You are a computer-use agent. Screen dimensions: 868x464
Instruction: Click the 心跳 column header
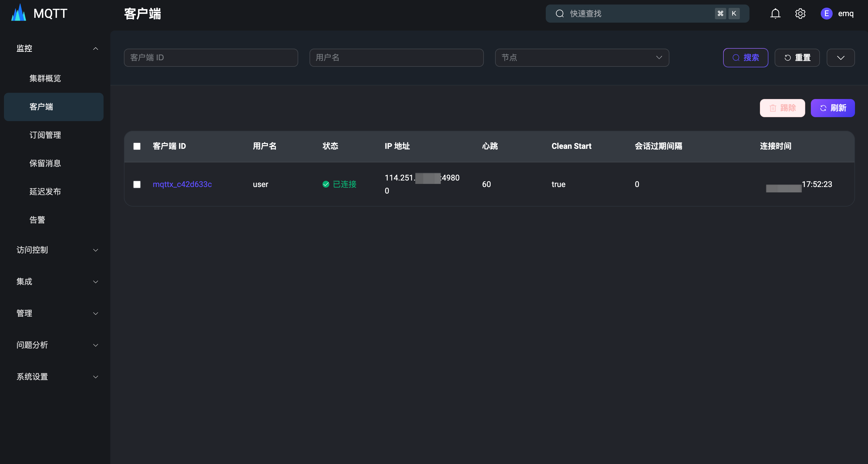[490, 146]
